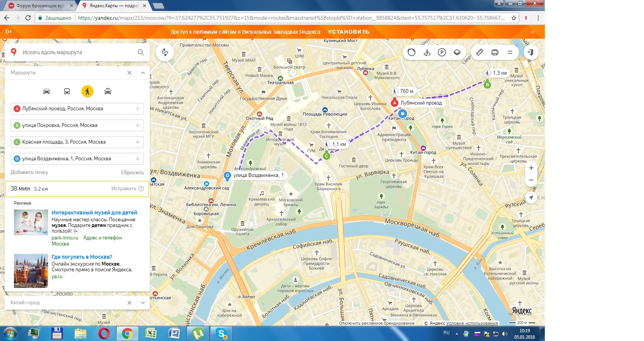
Task: Open the Windows Start menu
Action: pyautogui.click(x=10, y=334)
